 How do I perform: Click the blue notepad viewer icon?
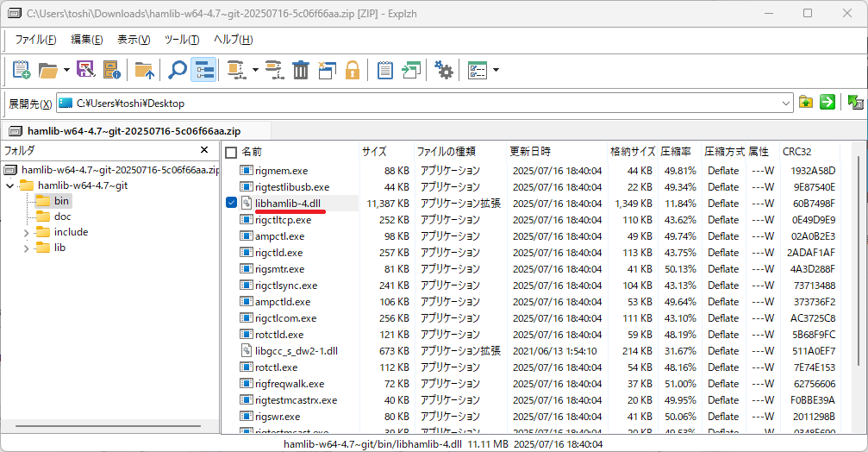point(384,70)
